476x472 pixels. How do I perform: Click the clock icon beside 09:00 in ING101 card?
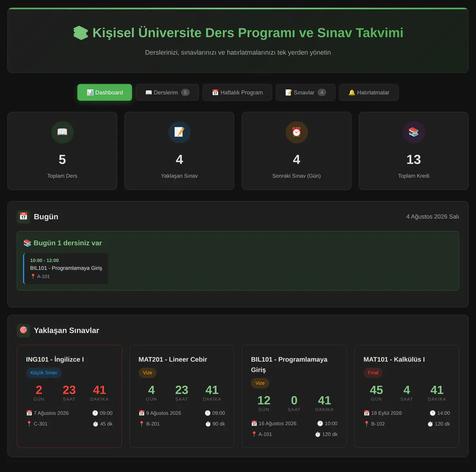[x=95, y=413]
